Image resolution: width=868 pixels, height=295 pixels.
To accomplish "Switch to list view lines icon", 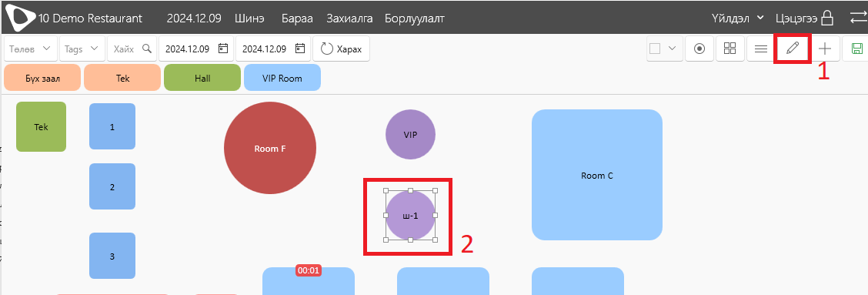I will (760, 49).
